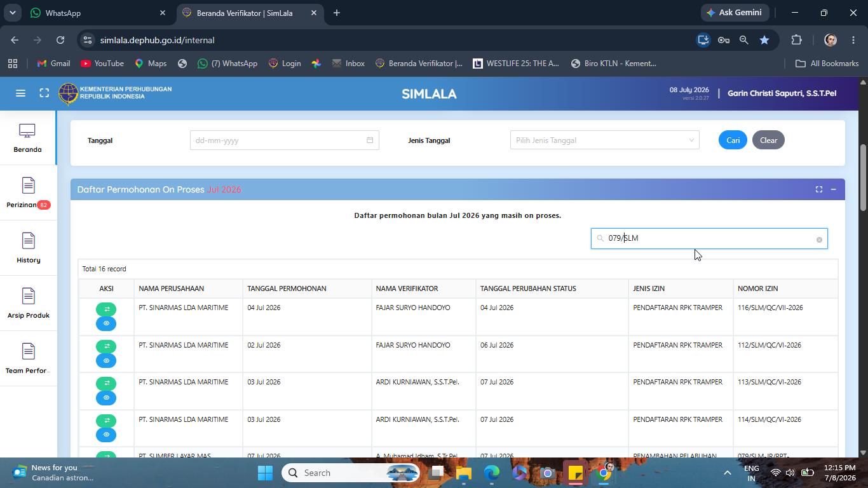
Task: Click the green transfer icon for 116/SLM/QC/VII-2026
Action: (x=106, y=309)
